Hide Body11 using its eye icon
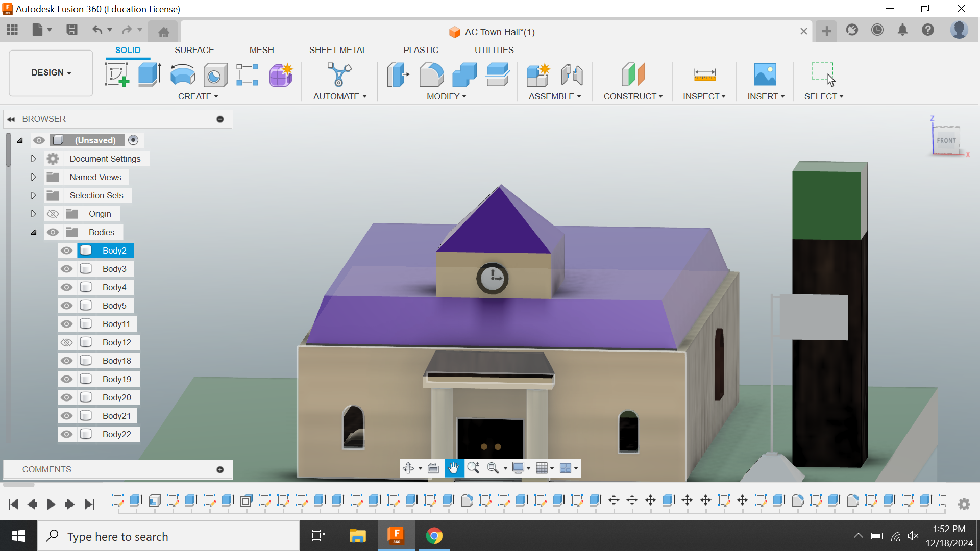Viewport: 980px width, 551px height. click(x=66, y=324)
